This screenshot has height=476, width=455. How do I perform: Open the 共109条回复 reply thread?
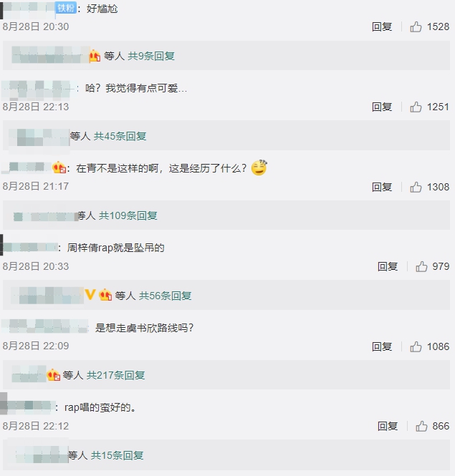128,215
